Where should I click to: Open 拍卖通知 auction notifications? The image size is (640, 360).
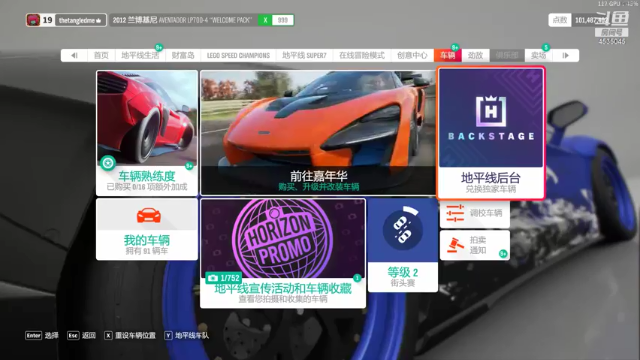click(x=475, y=245)
